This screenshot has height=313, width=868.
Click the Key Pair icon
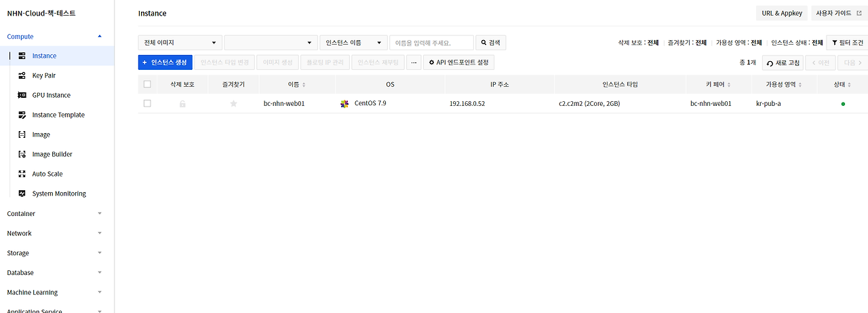pyautogui.click(x=22, y=75)
